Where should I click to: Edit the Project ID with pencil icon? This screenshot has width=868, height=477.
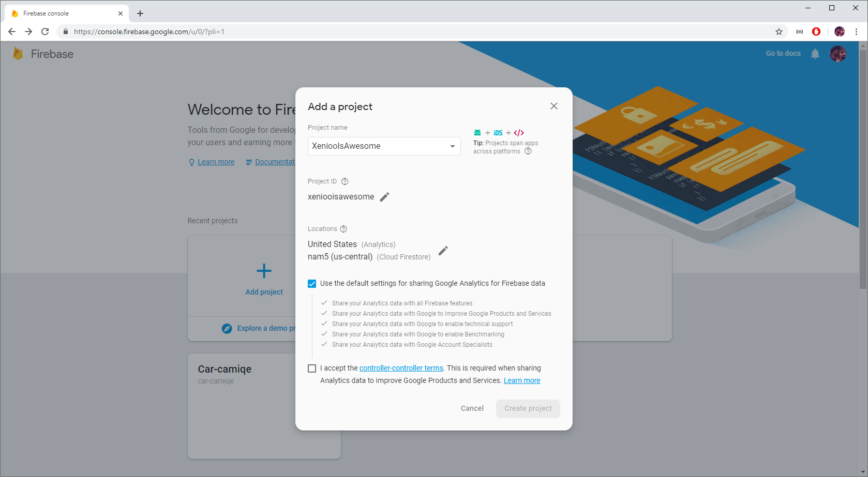[x=384, y=197]
